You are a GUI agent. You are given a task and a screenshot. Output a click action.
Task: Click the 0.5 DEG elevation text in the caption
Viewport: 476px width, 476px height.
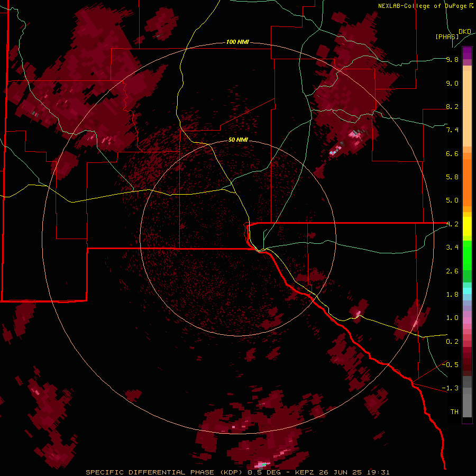(265, 472)
